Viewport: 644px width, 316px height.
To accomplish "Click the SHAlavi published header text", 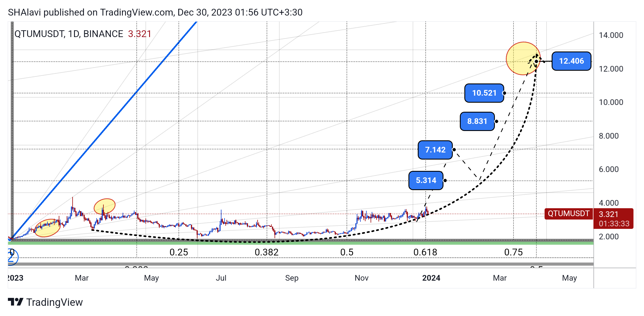I will [155, 12].
